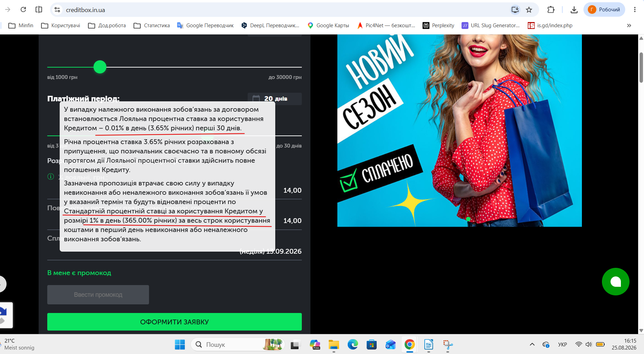
Task: Click the 20 днів payment period field
Action: click(275, 99)
